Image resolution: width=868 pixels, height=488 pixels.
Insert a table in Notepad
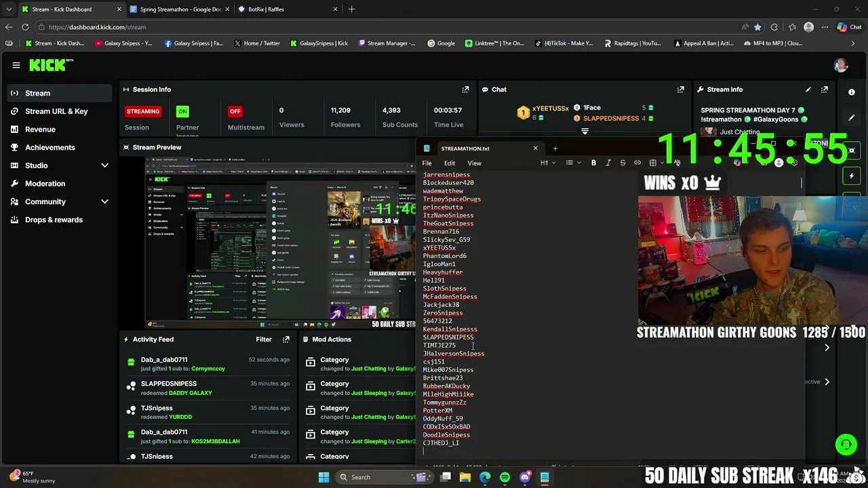point(652,163)
